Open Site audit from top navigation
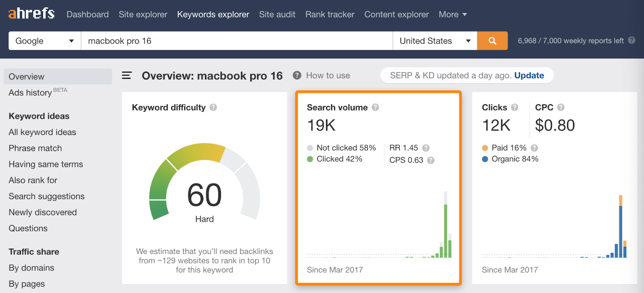The width and height of the screenshot is (644, 293). [x=277, y=14]
